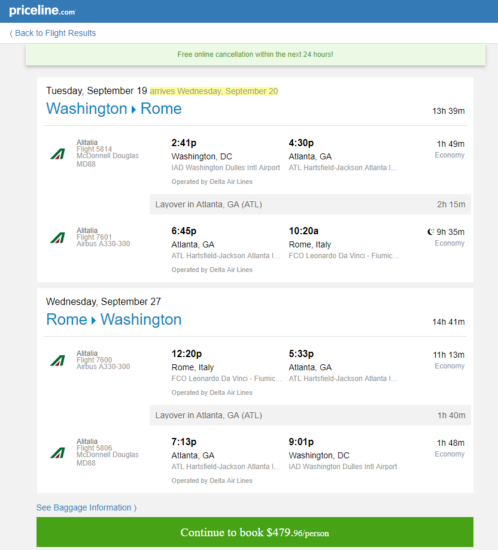Click Continue to book $479.96/person button
The image size is (498, 550).
click(x=255, y=532)
